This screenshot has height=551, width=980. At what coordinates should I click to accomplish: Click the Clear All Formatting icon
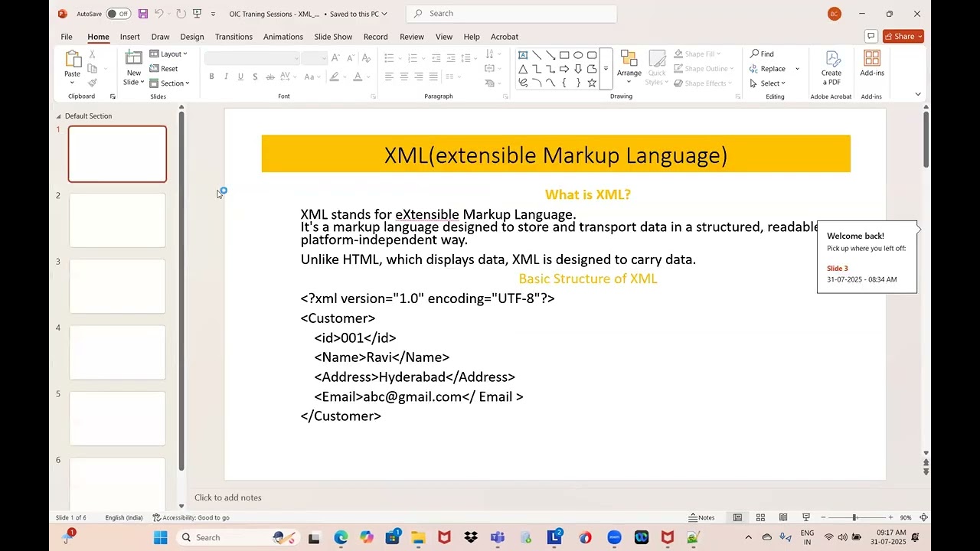pos(366,58)
